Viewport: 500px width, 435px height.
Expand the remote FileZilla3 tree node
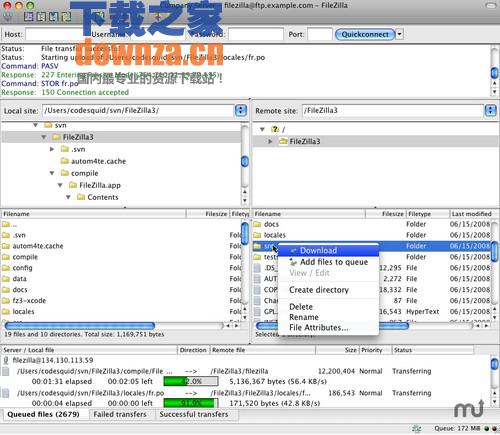tap(270, 141)
